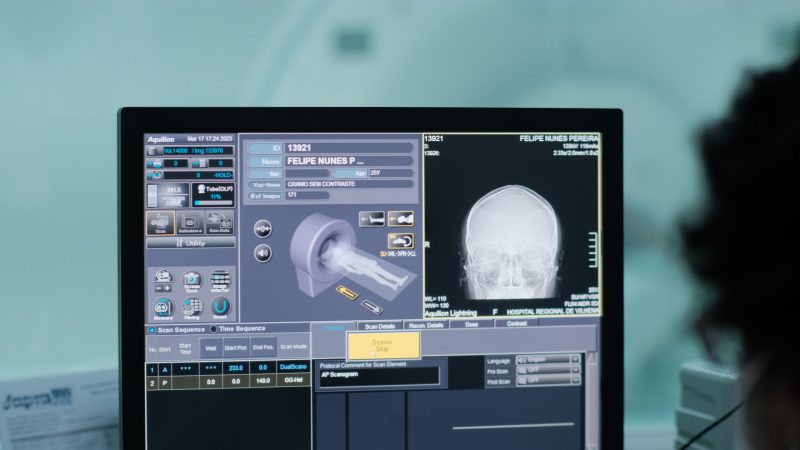Open the Dose tab
Viewport: 800px width, 450px height.
(471, 324)
